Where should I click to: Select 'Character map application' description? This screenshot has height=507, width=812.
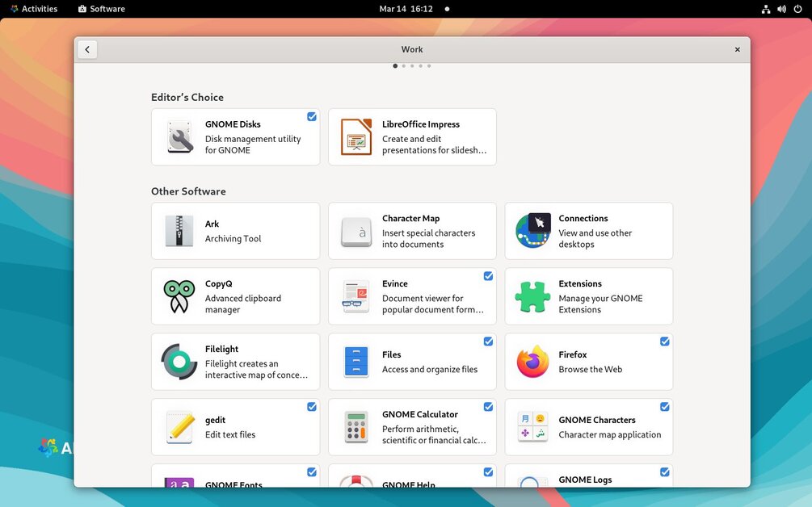point(610,434)
